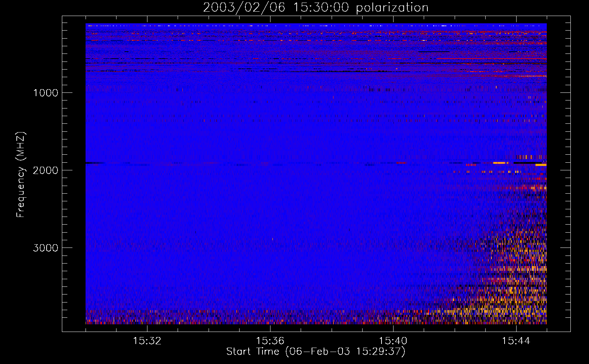Click the '1000' frequency tick label

(x=46, y=92)
